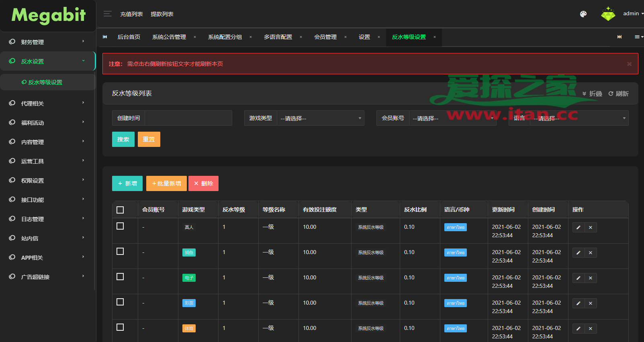
Task: Switch to the 会员管理 tab
Action: pyautogui.click(x=325, y=37)
